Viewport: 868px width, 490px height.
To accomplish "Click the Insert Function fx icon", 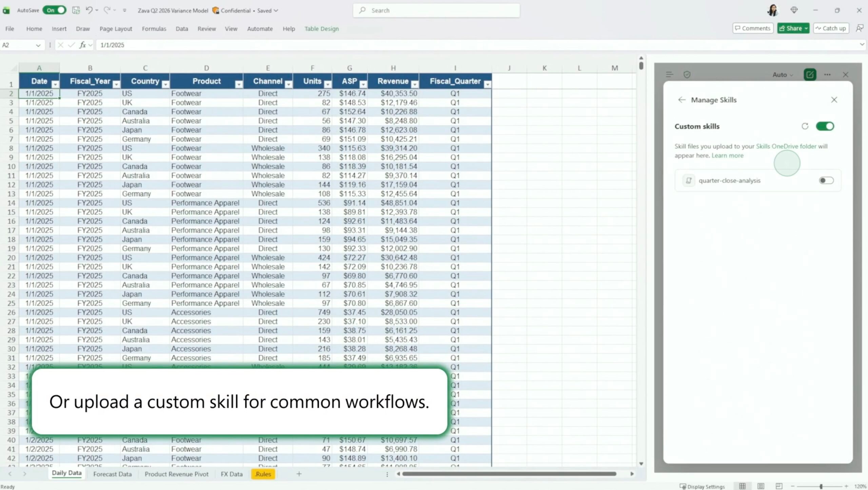I will (x=82, y=45).
